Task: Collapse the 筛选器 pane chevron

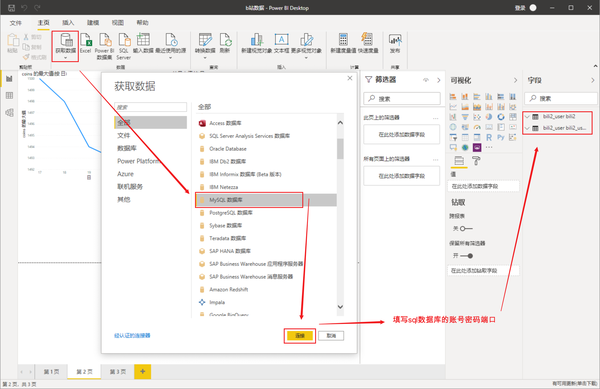Action: (439, 80)
